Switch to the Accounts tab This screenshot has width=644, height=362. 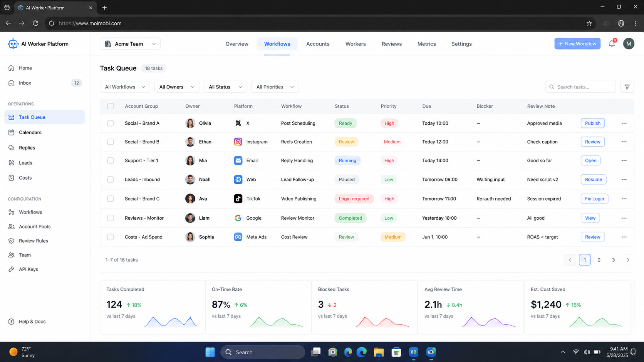(x=318, y=44)
